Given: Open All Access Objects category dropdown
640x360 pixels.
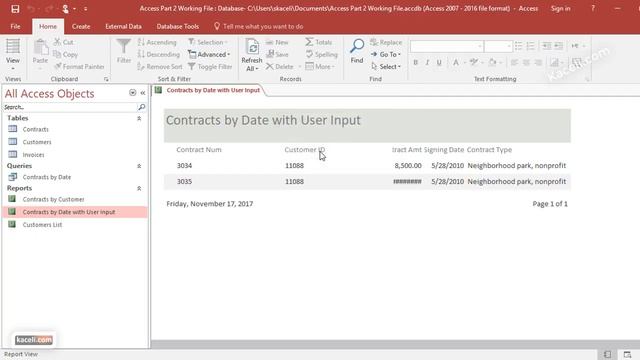Looking at the screenshot, I should coord(133,93).
